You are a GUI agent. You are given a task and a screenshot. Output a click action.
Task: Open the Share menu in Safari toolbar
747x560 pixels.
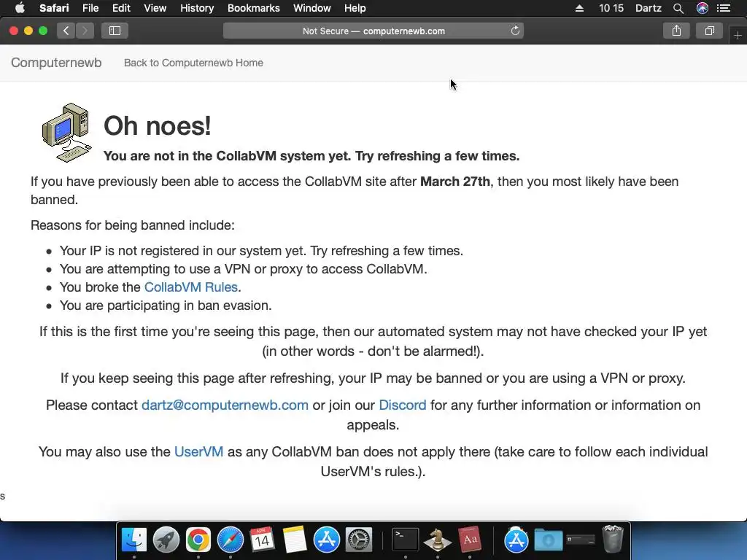[676, 31]
